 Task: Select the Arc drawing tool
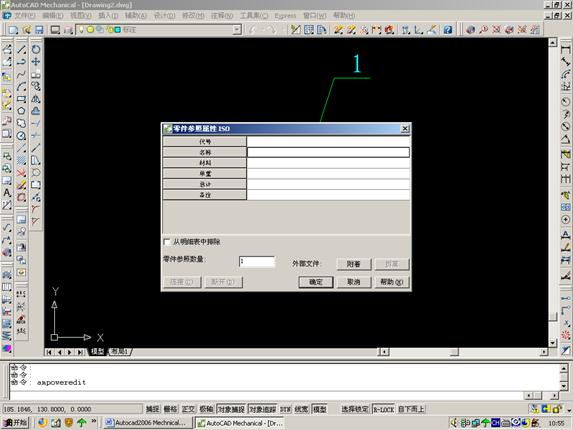(22, 87)
